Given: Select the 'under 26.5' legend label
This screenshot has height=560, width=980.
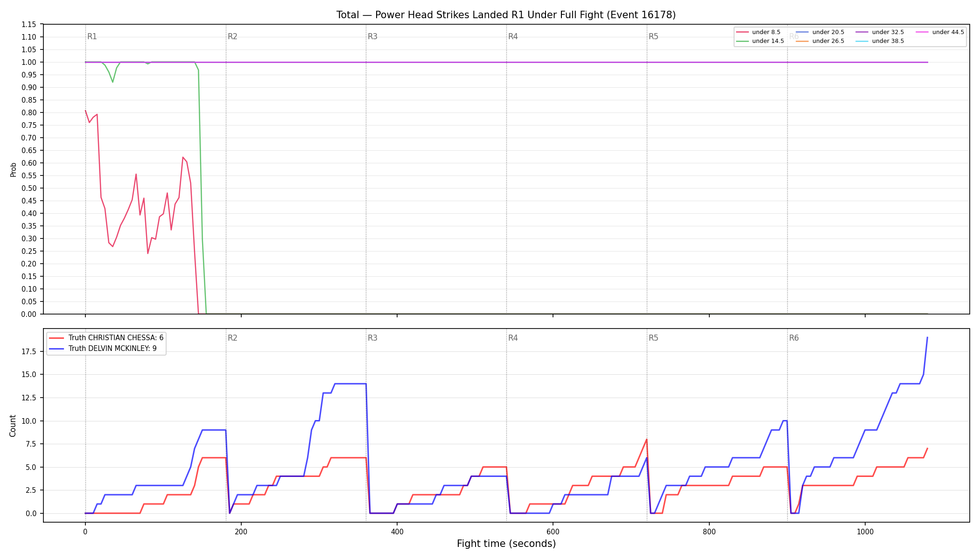Looking at the screenshot, I should tap(828, 41).
